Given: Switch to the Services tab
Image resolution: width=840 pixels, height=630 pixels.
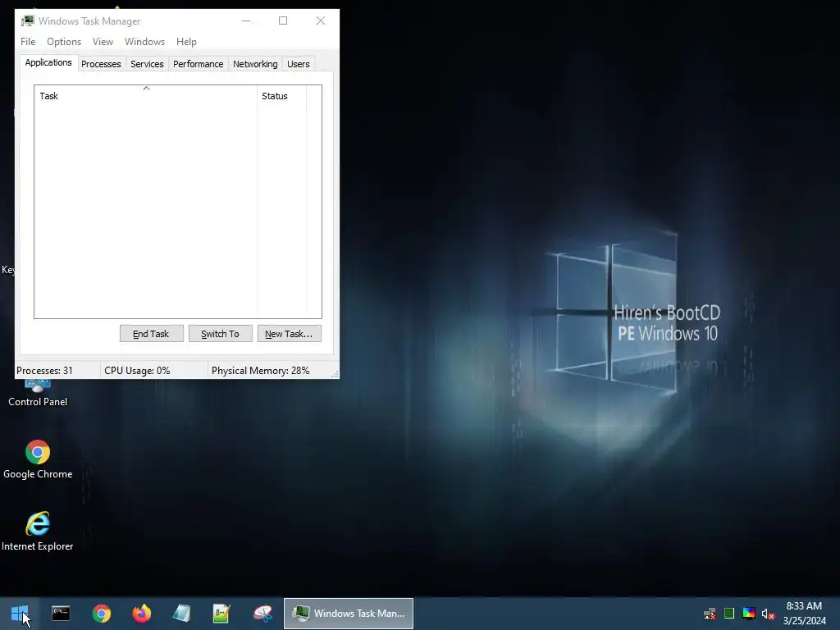Looking at the screenshot, I should 147,64.
